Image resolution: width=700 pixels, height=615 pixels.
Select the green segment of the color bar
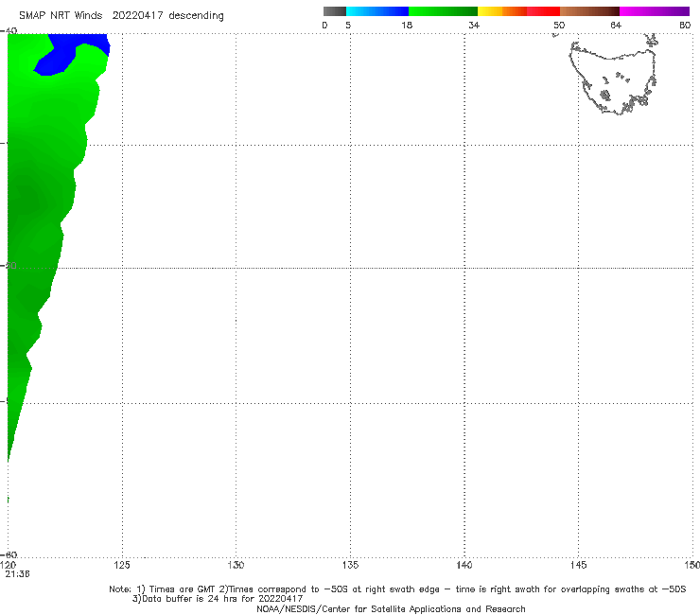(x=443, y=11)
